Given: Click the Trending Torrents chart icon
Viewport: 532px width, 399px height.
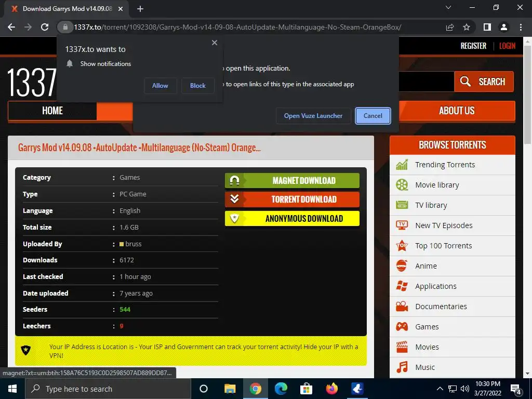Looking at the screenshot, I should [x=402, y=165].
